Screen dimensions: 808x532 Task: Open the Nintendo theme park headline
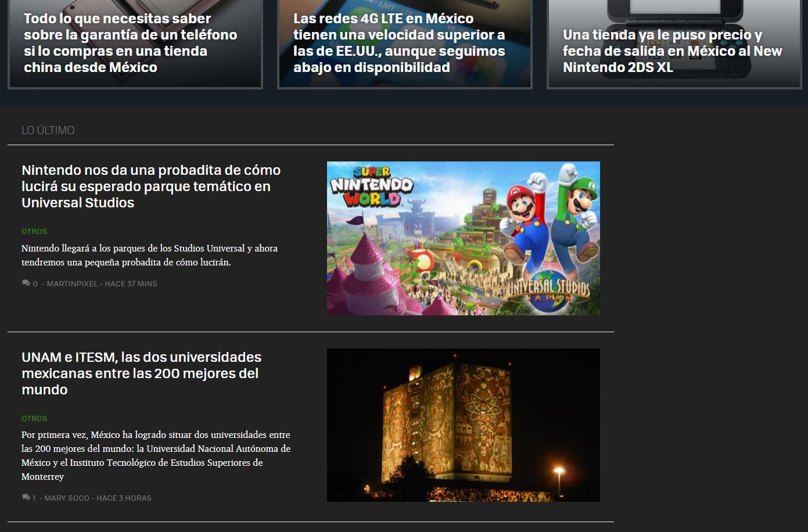tap(151, 186)
